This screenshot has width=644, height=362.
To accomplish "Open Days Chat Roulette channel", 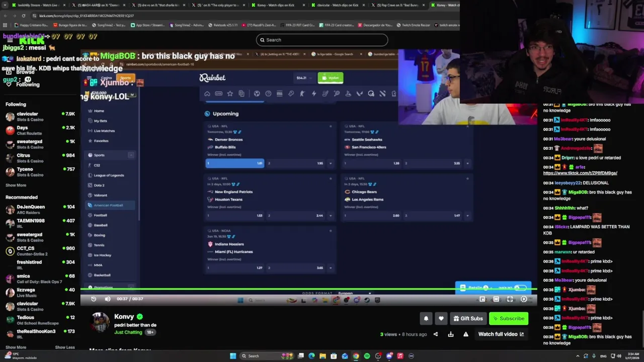I will 40,130.
